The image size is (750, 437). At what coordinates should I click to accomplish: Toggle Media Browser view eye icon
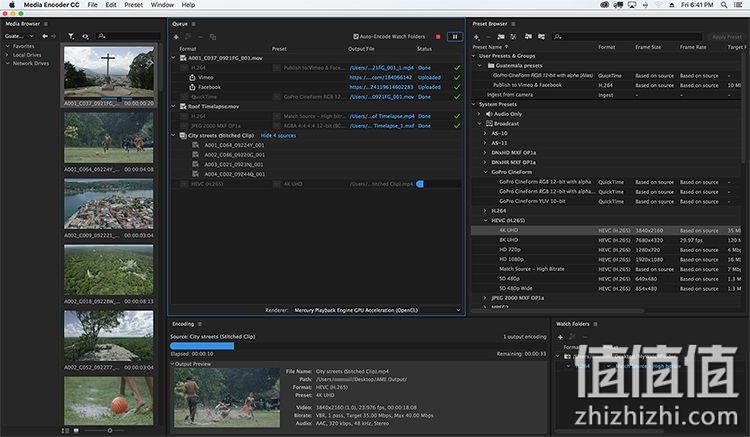point(85,36)
